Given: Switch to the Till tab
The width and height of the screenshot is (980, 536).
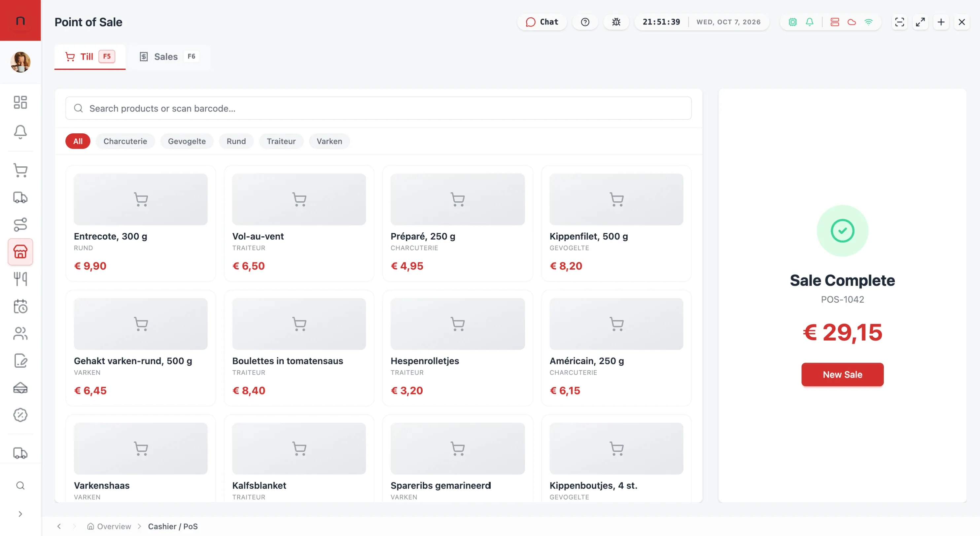Looking at the screenshot, I should point(90,57).
